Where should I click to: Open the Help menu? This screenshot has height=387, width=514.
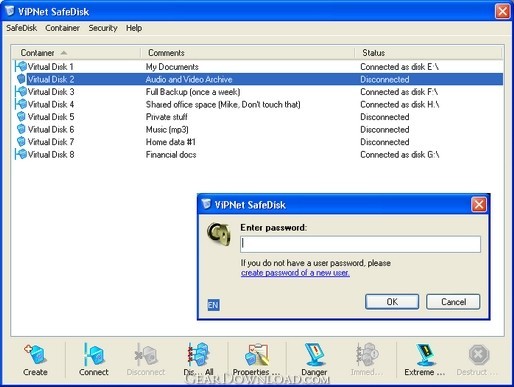click(x=134, y=28)
